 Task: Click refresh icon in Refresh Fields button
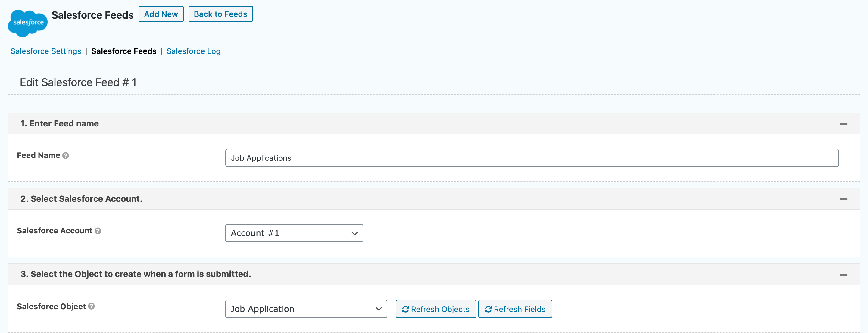488,309
